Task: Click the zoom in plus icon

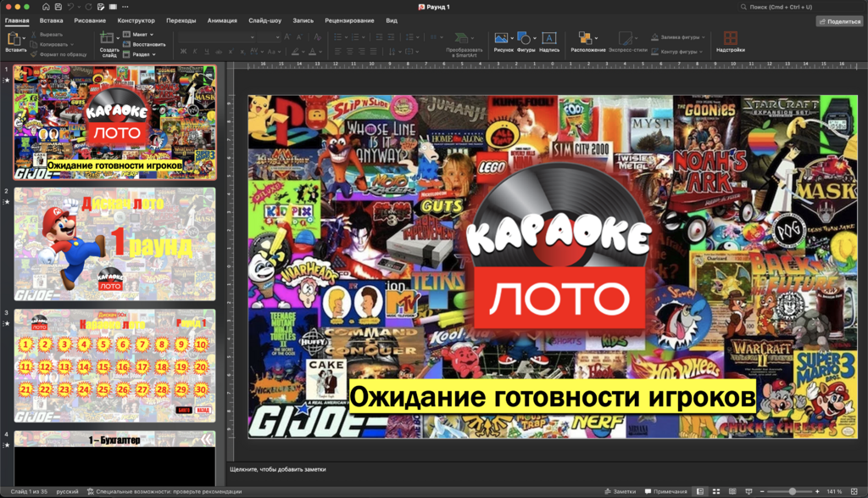Action: point(818,491)
